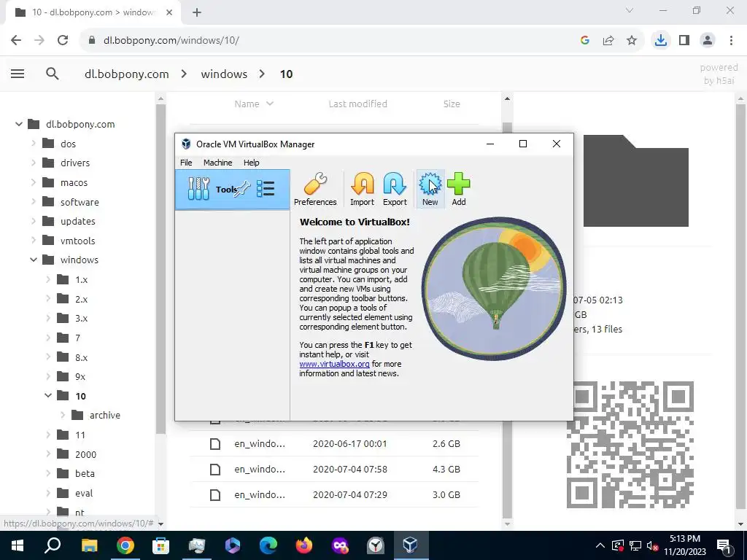Open the File menu in VirtualBox
Viewport: 747px width, 560px height.
pyautogui.click(x=186, y=163)
